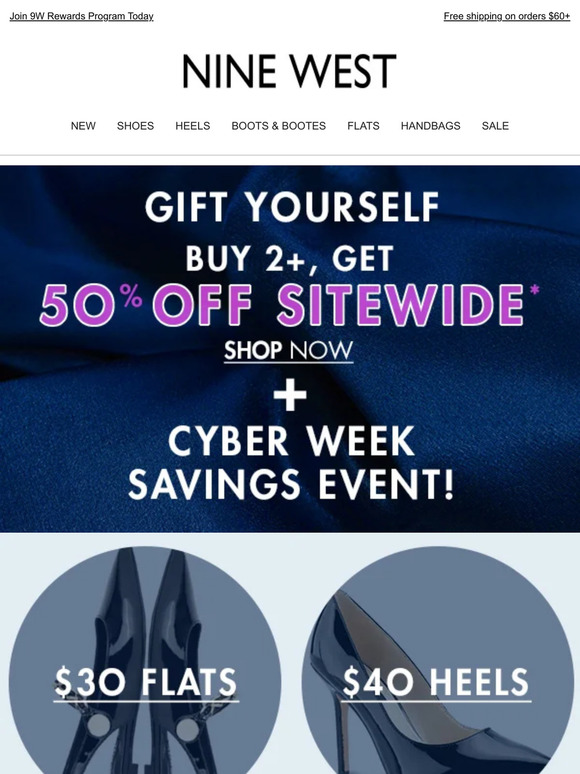Screen dimensions: 580x774
Task: Go to the SHOES category
Action: pos(135,126)
